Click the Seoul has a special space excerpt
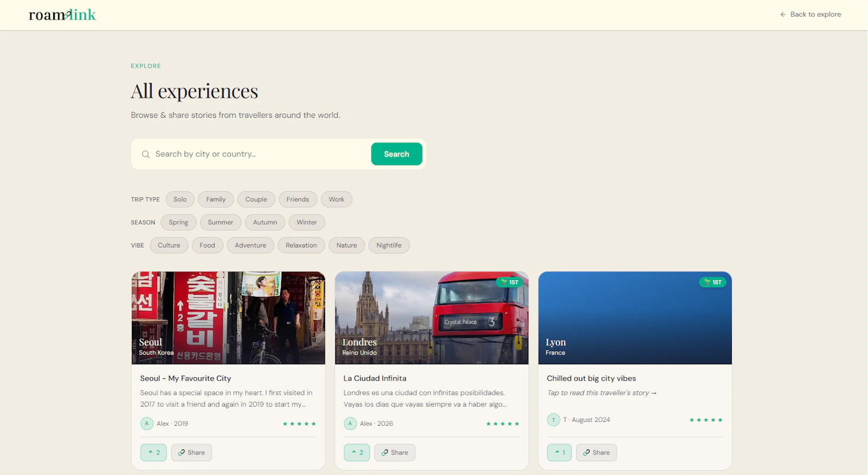Image resolution: width=868 pixels, height=475 pixels. click(226, 398)
